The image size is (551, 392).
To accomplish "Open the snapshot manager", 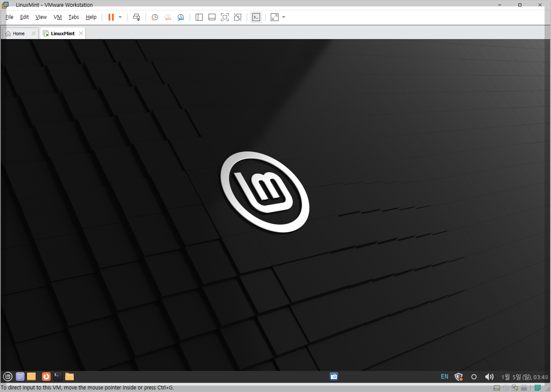I will tap(181, 17).
